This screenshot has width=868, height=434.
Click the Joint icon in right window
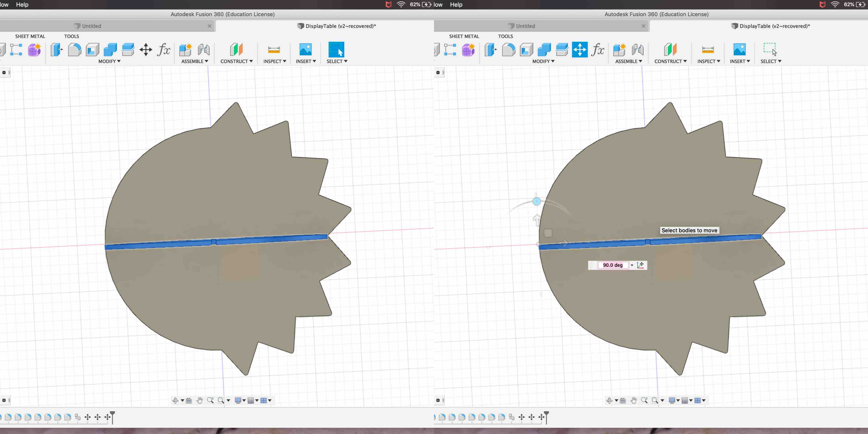[x=637, y=49]
